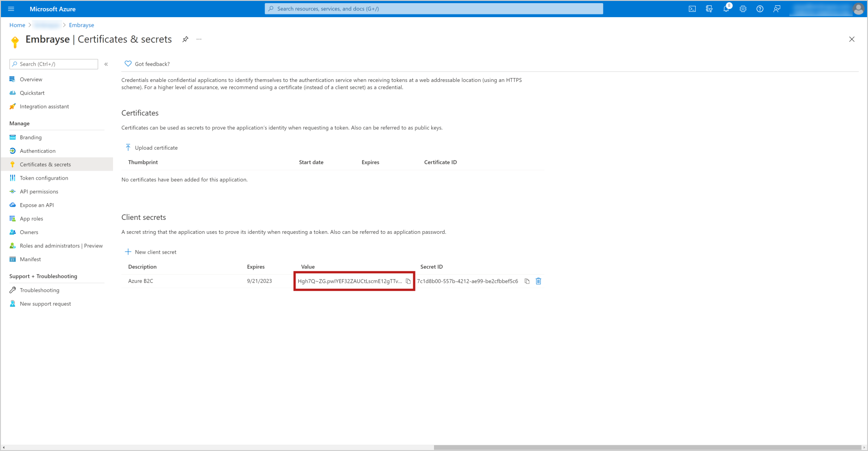The width and height of the screenshot is (868, 451).
Task: Click the Got feedback heart icon
Action: (128, 64)
